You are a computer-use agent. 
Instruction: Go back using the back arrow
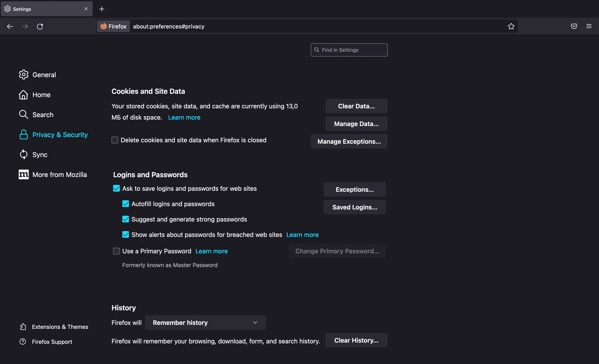click(x=10, y=26)
